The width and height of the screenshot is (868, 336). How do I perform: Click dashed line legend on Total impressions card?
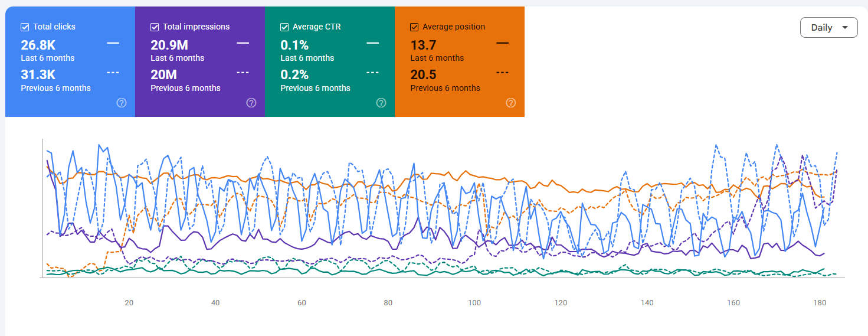click(243, 73)
